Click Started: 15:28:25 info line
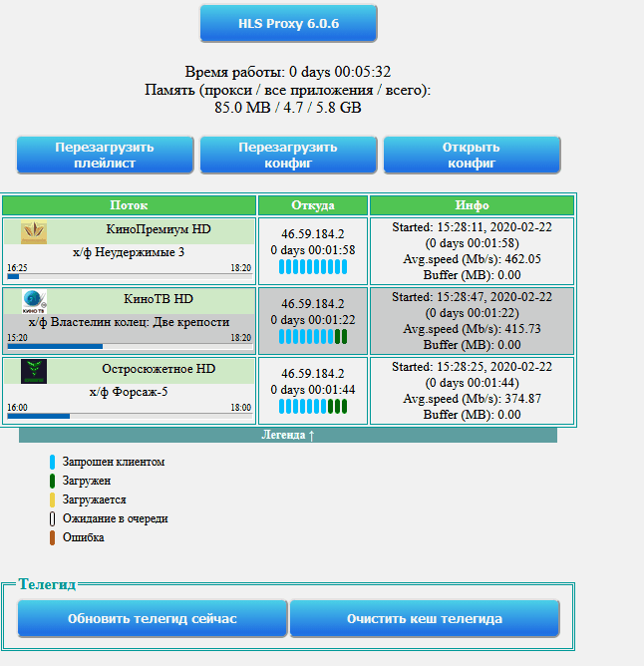The height and width of the screenshot is (666, 644). pos(472,367)
